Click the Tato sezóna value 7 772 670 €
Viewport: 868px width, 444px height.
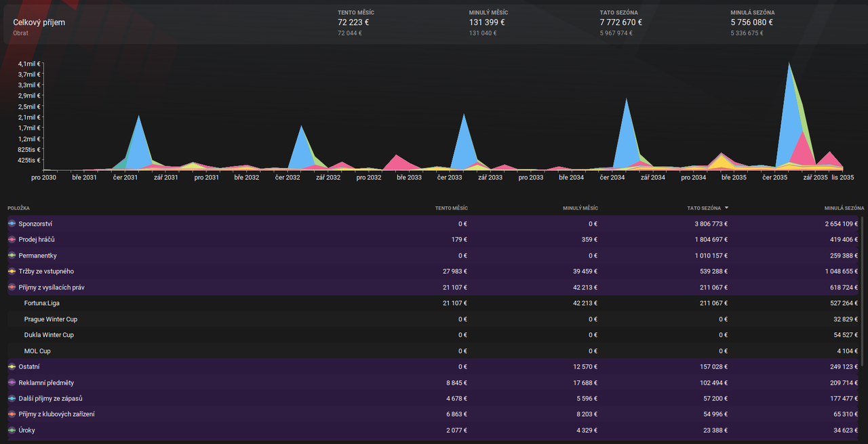click(x=621, y=22)
